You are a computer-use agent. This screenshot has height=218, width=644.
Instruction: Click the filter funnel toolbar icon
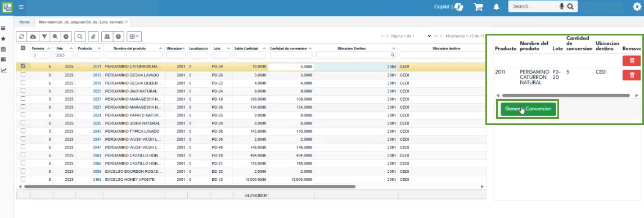pos(44,37)
